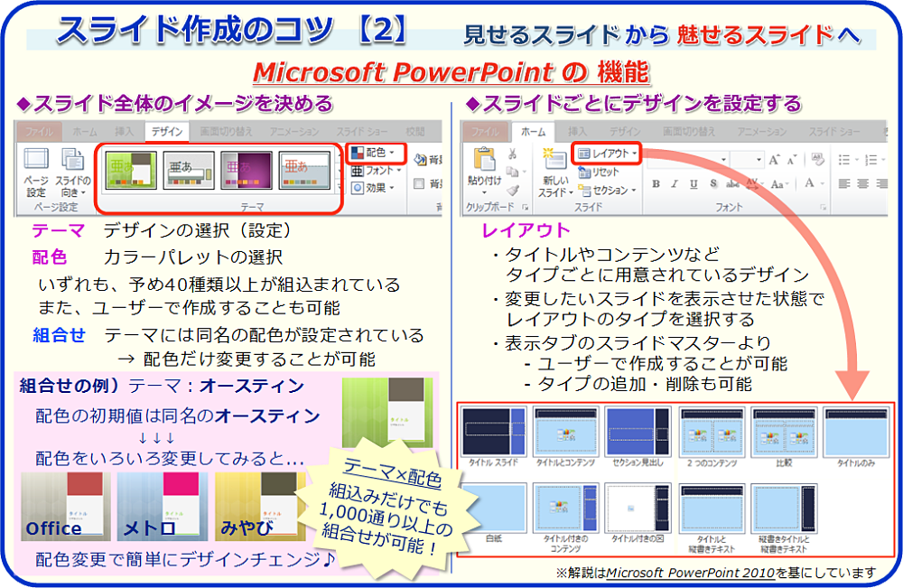The image size is (903, 588).
Task: Set left text alignment
Action: (x=844, y=183)
